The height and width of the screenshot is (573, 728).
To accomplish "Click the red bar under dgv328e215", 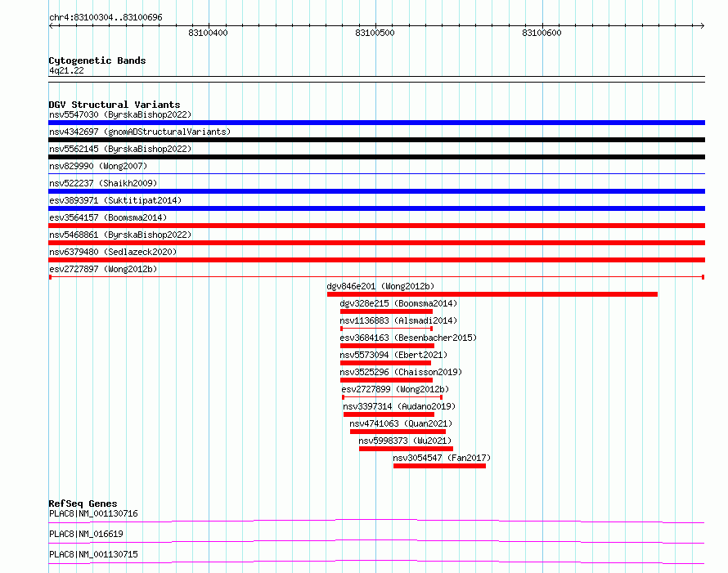I will tap(386, 311).
